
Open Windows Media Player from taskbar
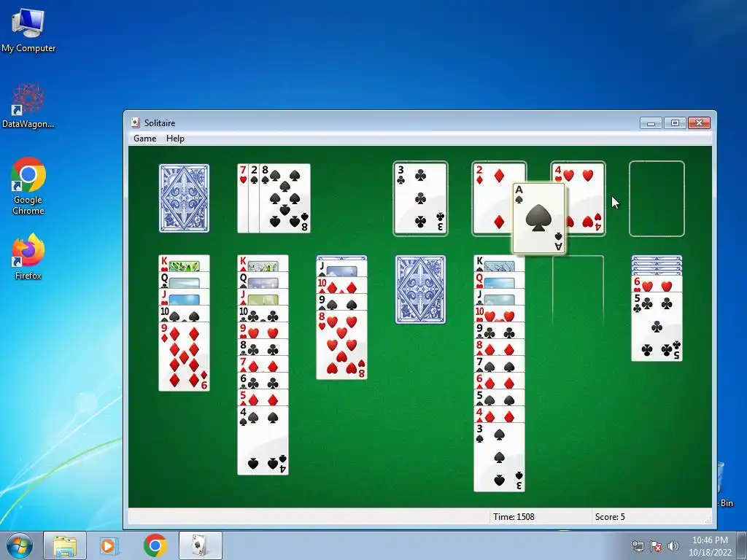109,545
